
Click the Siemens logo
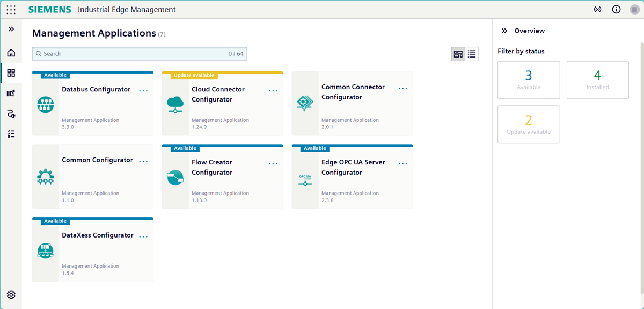[x=49, y=10]
